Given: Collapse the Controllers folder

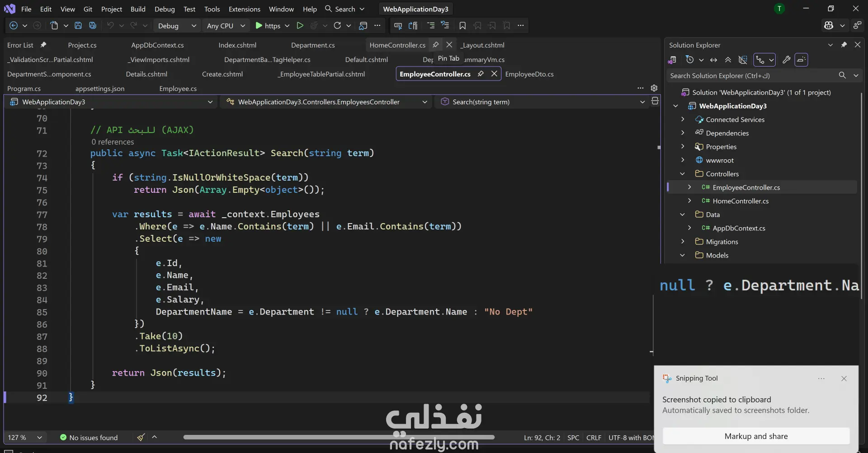Looking at the screenshot, I should [x=683, y=174].
